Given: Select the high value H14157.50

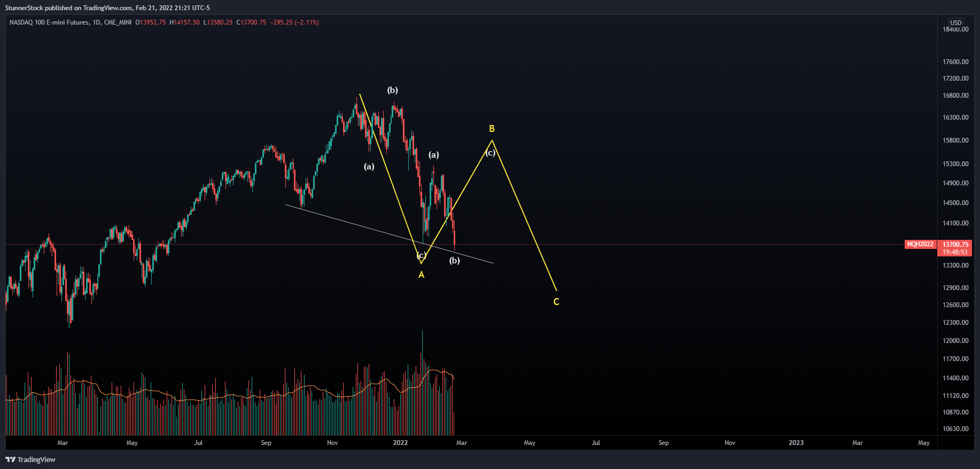Looking at the screenshot, I should coord(184,22).
